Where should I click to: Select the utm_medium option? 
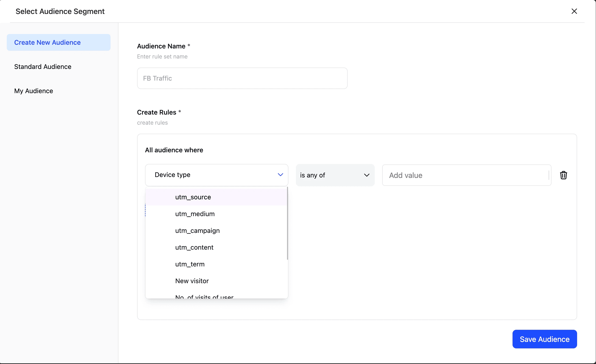(x=216, y=214)
